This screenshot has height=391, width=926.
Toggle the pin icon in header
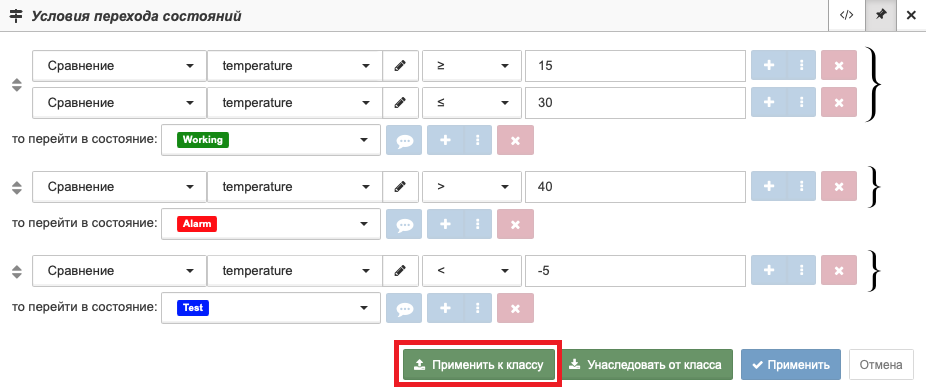(x=881, y=15)
